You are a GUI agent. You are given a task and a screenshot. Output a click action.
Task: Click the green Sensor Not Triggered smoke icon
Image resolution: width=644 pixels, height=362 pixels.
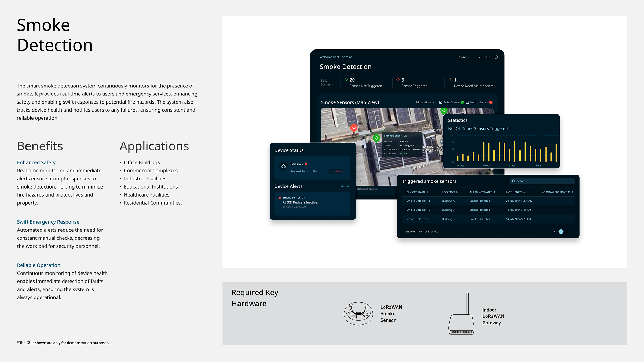(346, 79)
